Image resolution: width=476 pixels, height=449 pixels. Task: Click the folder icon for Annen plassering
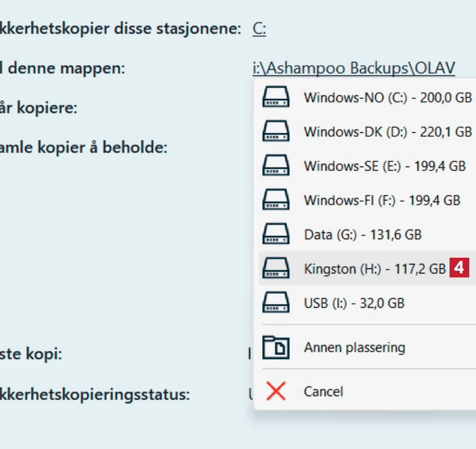coord(276,347)
